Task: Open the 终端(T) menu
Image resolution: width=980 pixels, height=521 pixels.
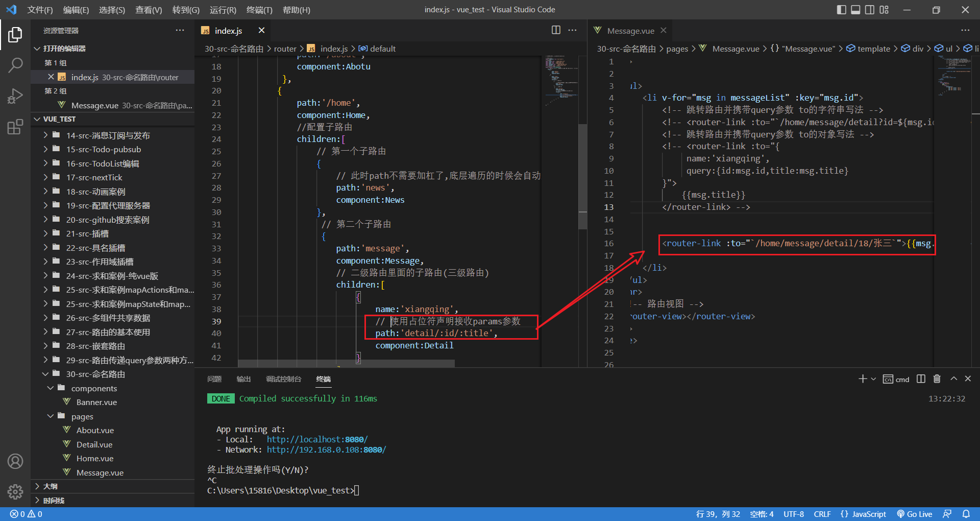Action: click(259, 10)
